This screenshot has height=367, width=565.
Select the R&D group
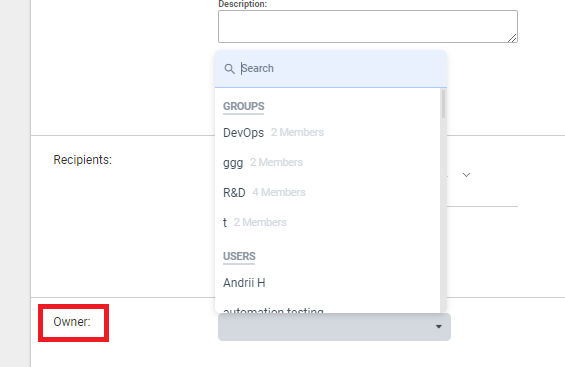[328, 192]
